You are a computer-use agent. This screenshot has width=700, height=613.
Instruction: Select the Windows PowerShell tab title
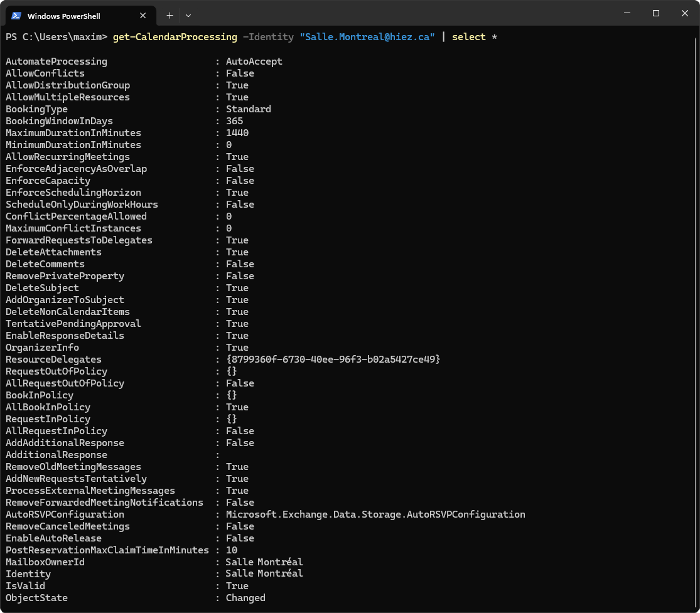(63, 16)
